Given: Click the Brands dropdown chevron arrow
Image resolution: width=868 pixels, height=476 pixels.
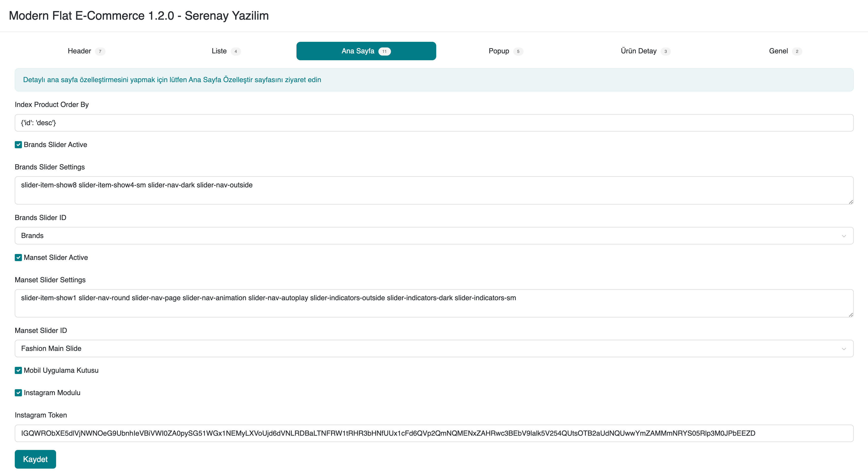Looking at the screenshot, I should point(843,236).
